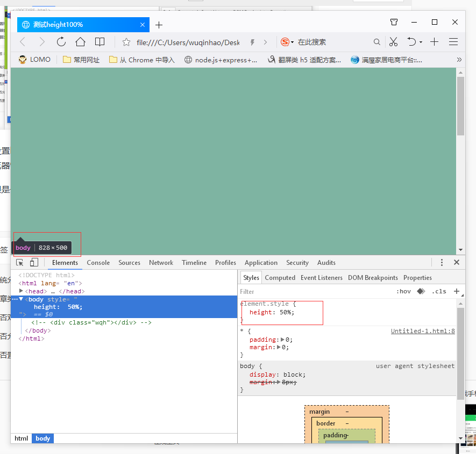Open the Computed styles tab
This screenshot has width=476, height=454.
[x=280, y=278]
